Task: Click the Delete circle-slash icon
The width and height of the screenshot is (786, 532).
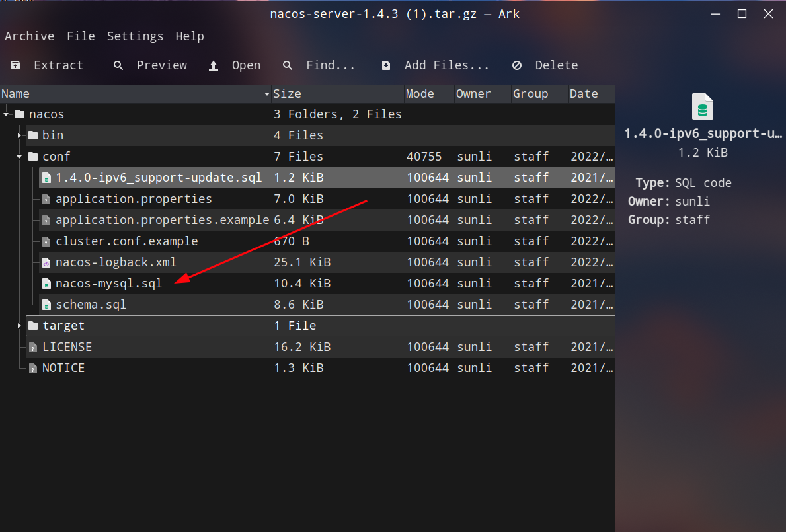Action: 517,65
